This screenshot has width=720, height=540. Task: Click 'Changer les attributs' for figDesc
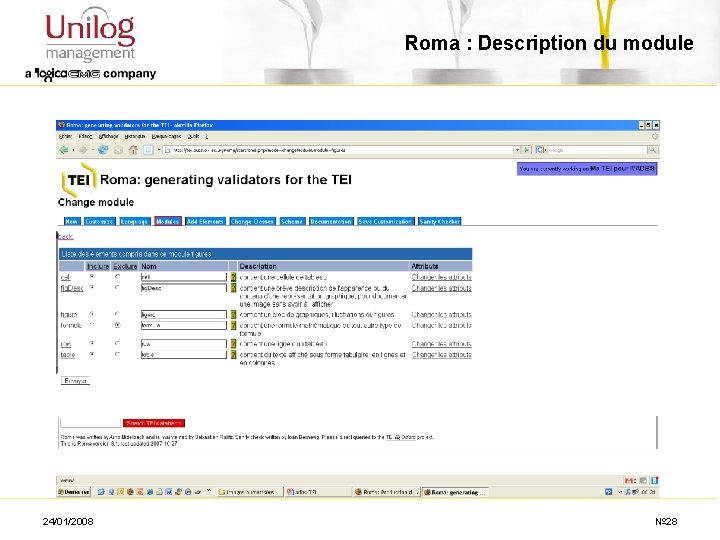point(442,288)
